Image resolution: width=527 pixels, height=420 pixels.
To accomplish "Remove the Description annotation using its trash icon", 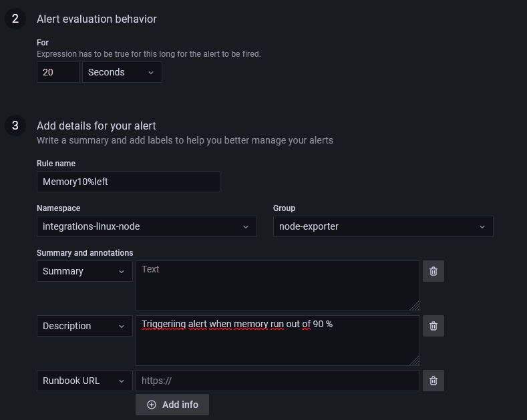I will pyautogui.click(x=433, y=326).
